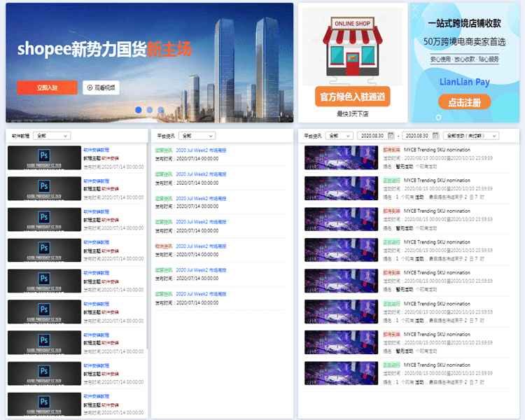Viewport: 525px width, 420px height.
Task: Open the Online Shop storefront illustration
Action: coord(352,47)
